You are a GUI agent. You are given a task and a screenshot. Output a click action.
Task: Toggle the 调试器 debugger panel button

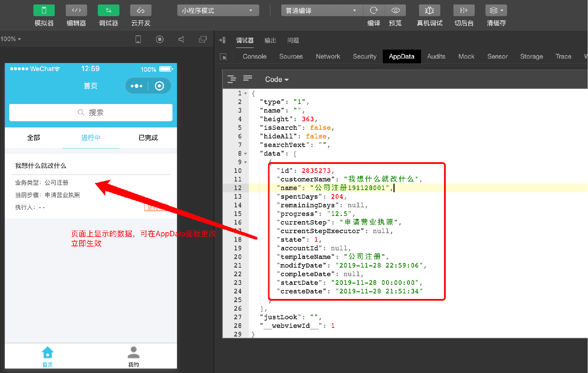tap(108, 10)
